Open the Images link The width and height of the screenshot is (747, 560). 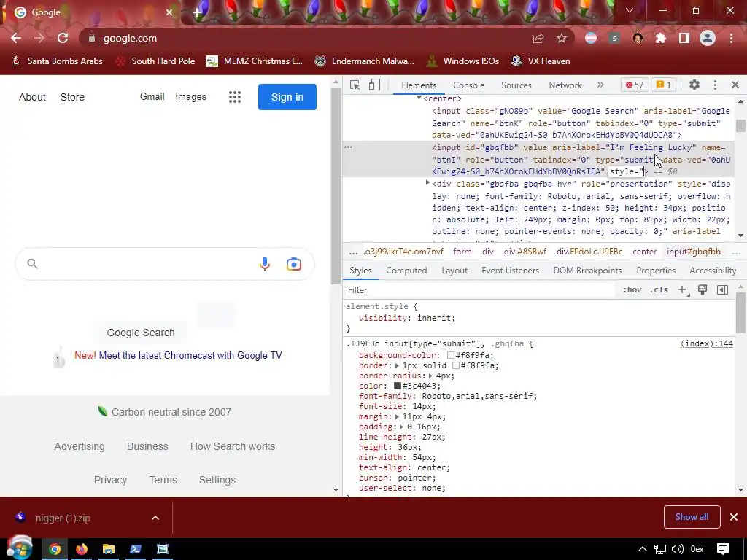click(190, 97)
